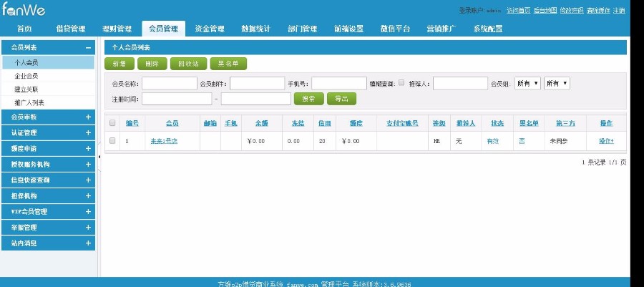The image size is (644, 287).
Task: Open the 借贷管理 tab
Action: [x=71, y=29]
